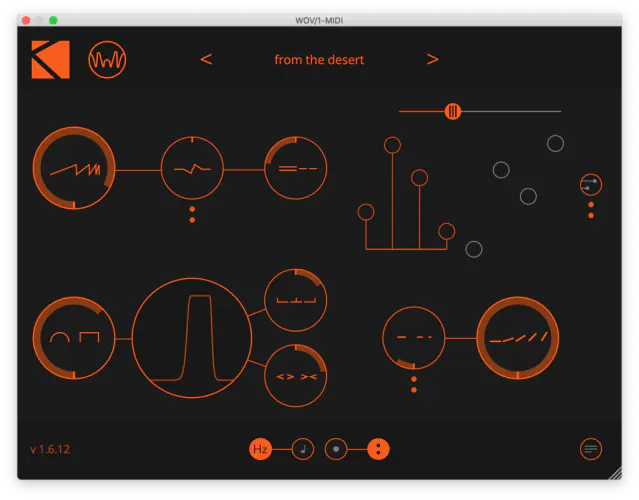Select musical note sync mode
This screenshot has width=639, height=500.
pyautogui.click(x=303, y=449)
